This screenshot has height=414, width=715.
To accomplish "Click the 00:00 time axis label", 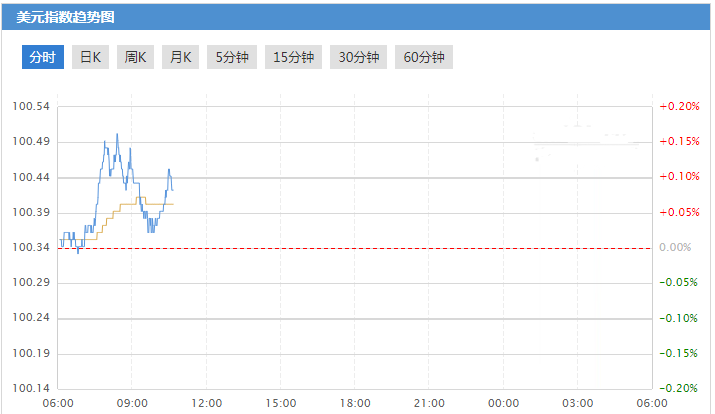I will coord(503,402).
